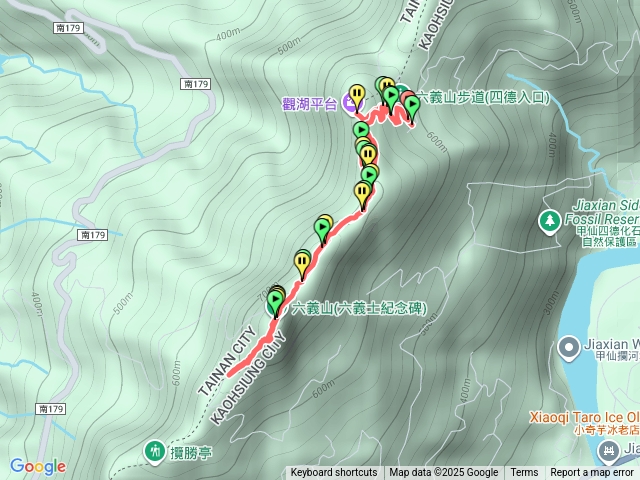The height and width of the screenshot is (480, 640).
Task: Click green play marker below 觀湖平台
Action: pyautogui.click(x=361, y=133)
